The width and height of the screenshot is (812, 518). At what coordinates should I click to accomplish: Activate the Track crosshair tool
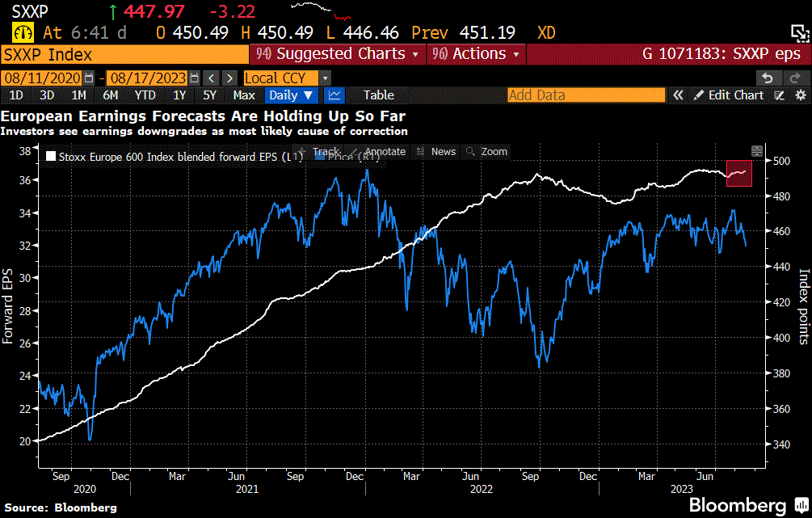(319, 152)
